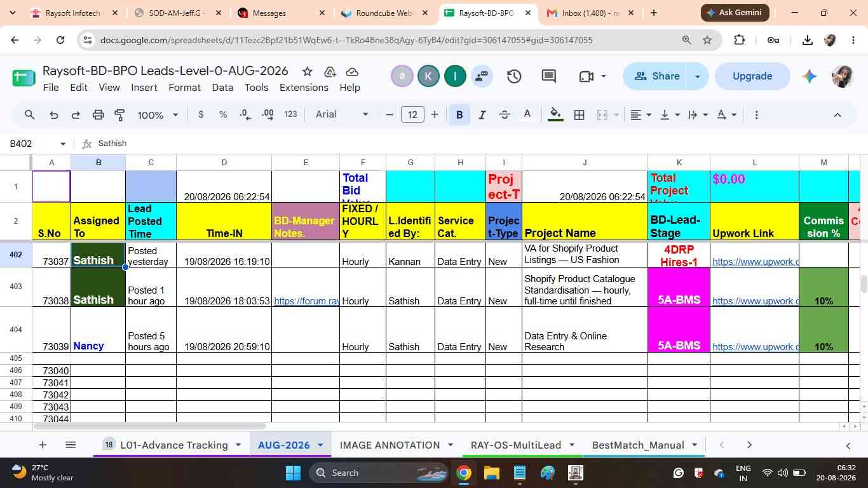Click the undo arrow icon
868x488 pixels.
(54, 115)
